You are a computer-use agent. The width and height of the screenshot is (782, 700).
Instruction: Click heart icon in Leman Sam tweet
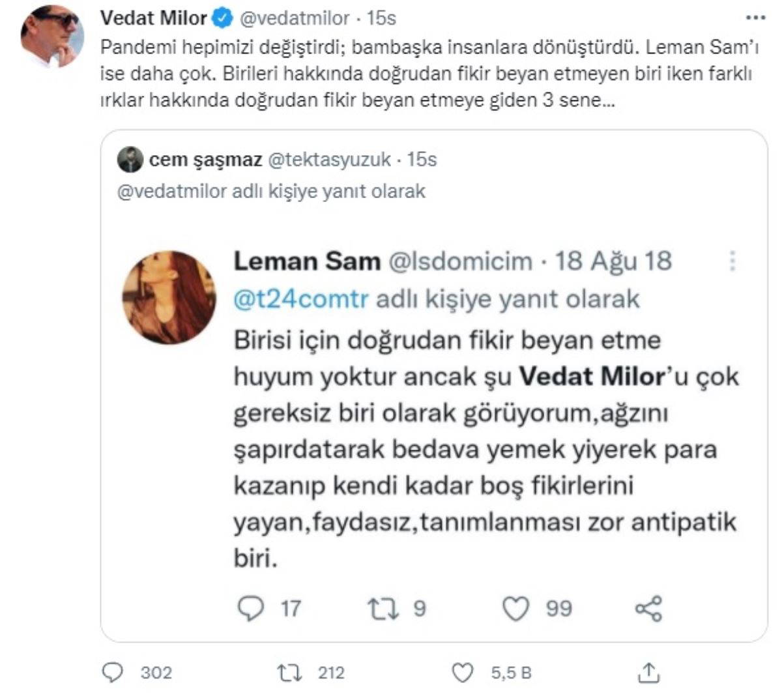tap(515, 609)
